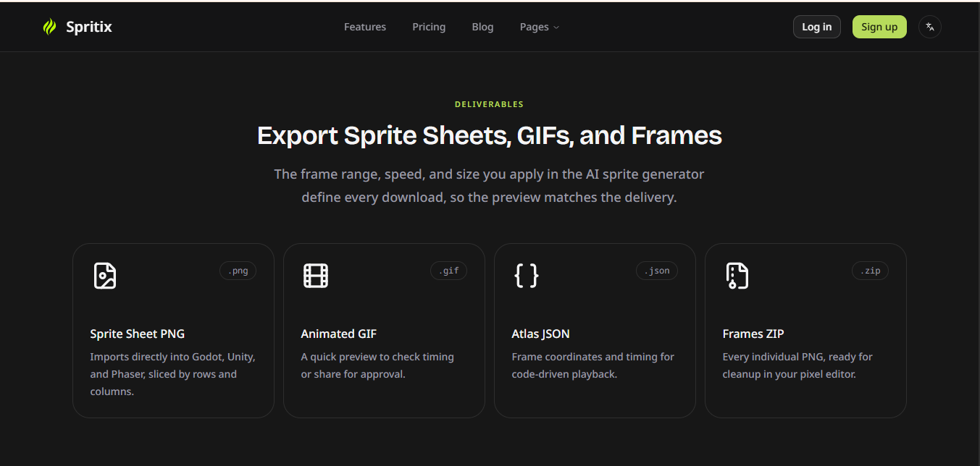Select the Atlas JSON card title

[x=541, y=334]
